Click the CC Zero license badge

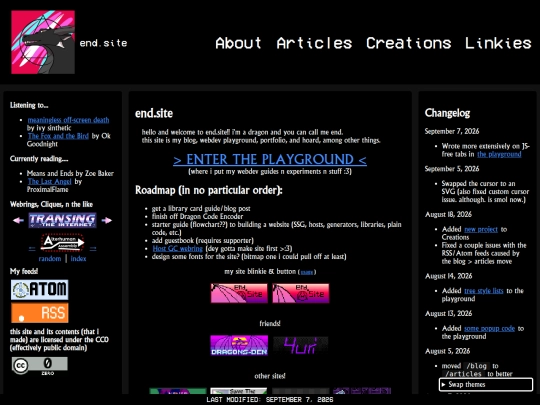pos(40,365)
